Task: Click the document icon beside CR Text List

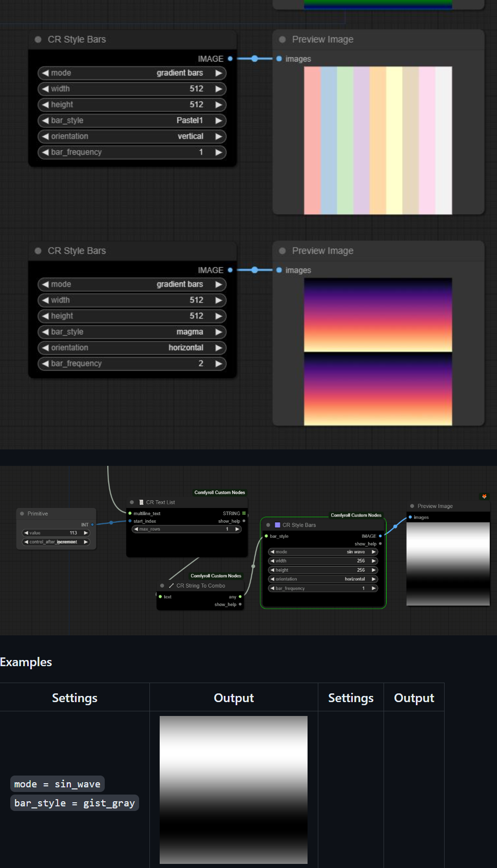Action: 141,502
